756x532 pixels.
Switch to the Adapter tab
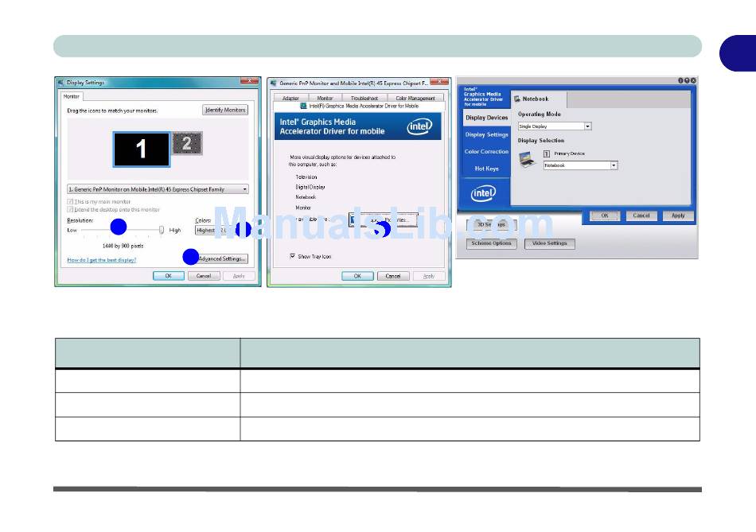[x=290, y=99]
